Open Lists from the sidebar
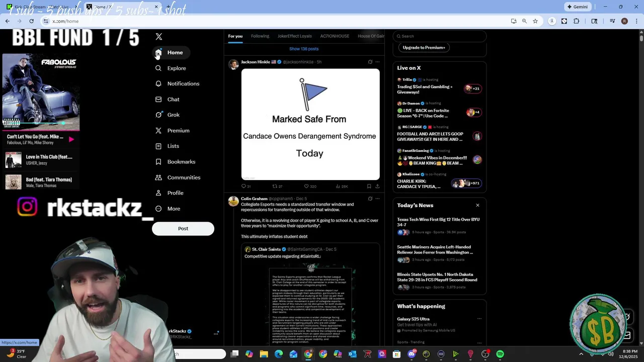 (x=167, y=146)
